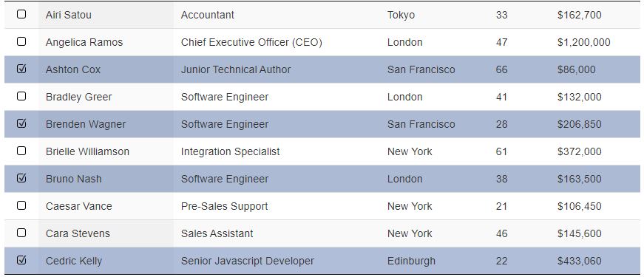This screenshot has width=644, height=277.
Task: Check the Cara Stevens row box
Action: tap(21, 233)
